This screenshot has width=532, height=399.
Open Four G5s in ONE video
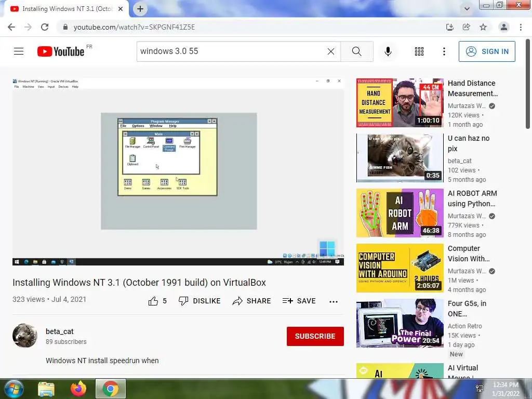[400, 323]
